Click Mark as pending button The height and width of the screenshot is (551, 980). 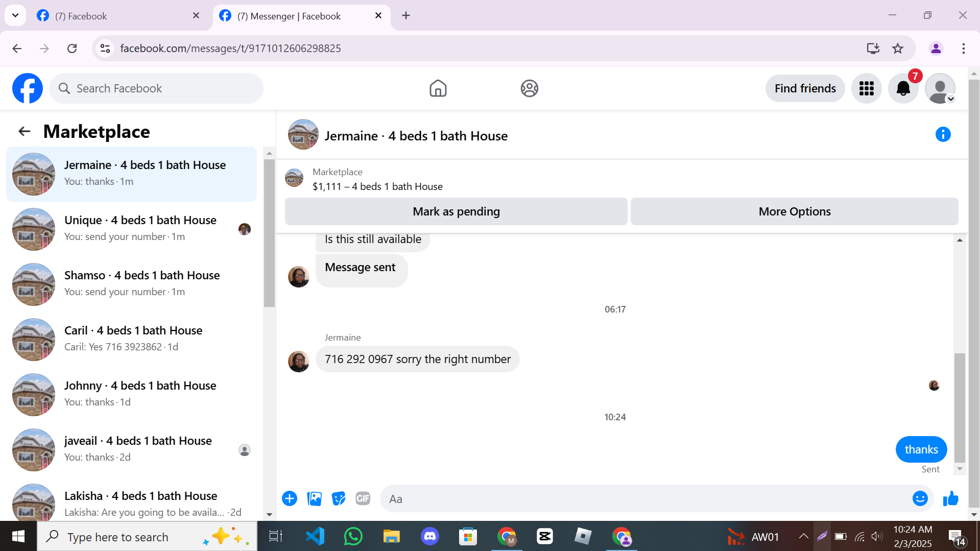(x=456, y=211)
